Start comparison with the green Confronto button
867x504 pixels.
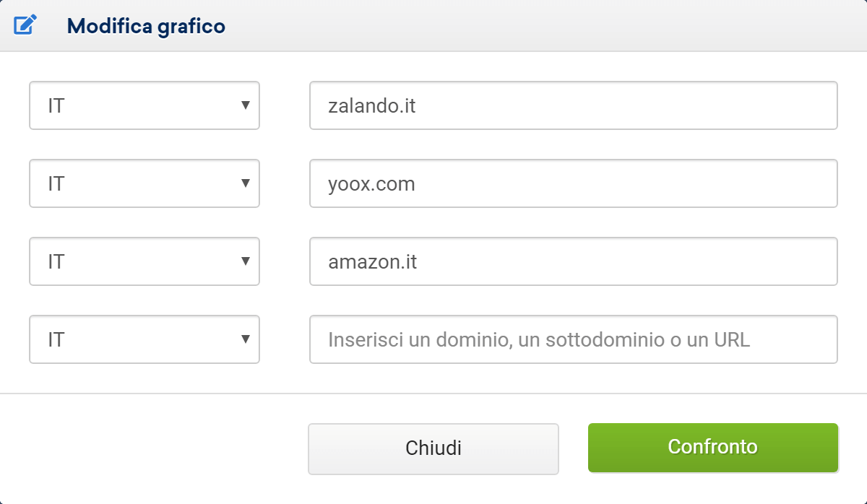[713, 448]
